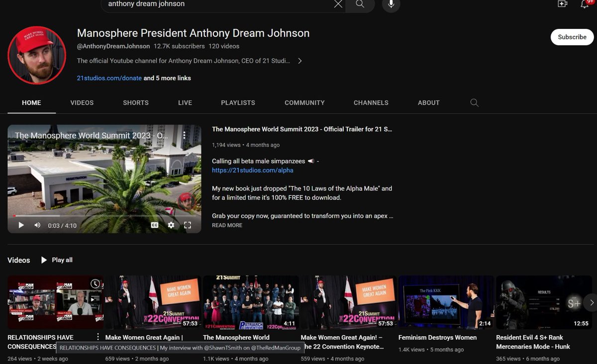Clear the search box with the X icon
This screenshot has height=364, width=597.
point(338,4)
